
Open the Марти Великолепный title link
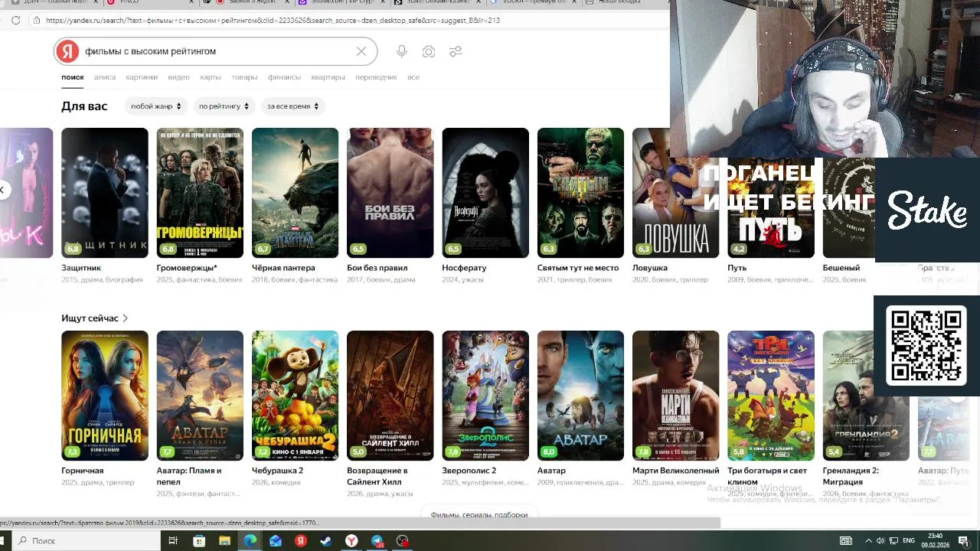pyautogui.click(x=676, y=471)
